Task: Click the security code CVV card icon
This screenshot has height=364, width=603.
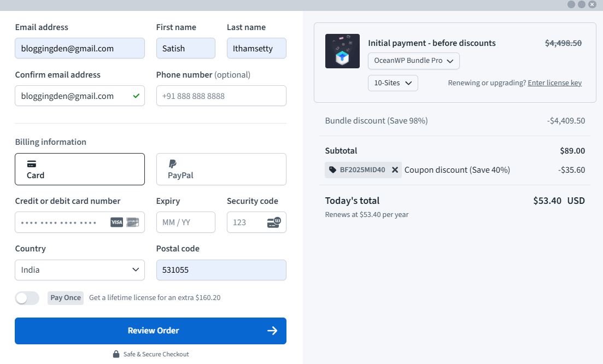Action: coord(273,222)
